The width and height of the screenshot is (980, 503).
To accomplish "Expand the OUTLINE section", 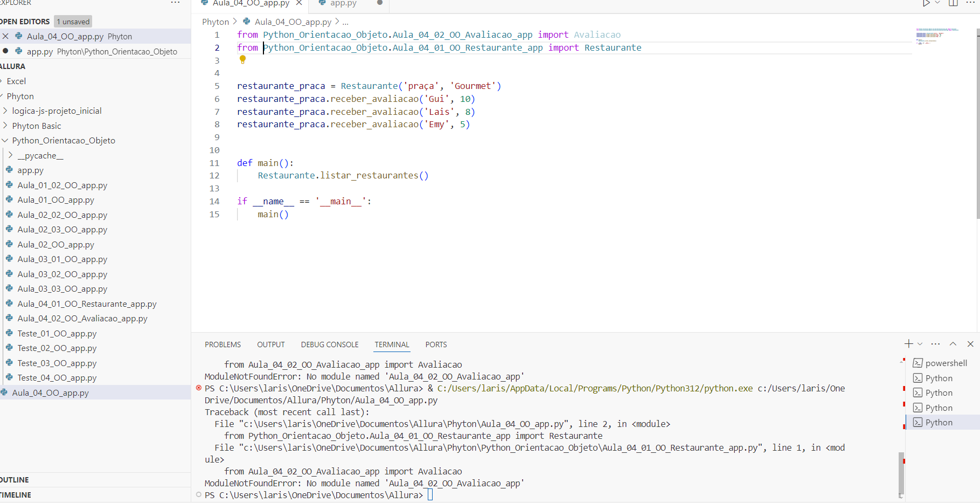I will click(x=95, y=480).
